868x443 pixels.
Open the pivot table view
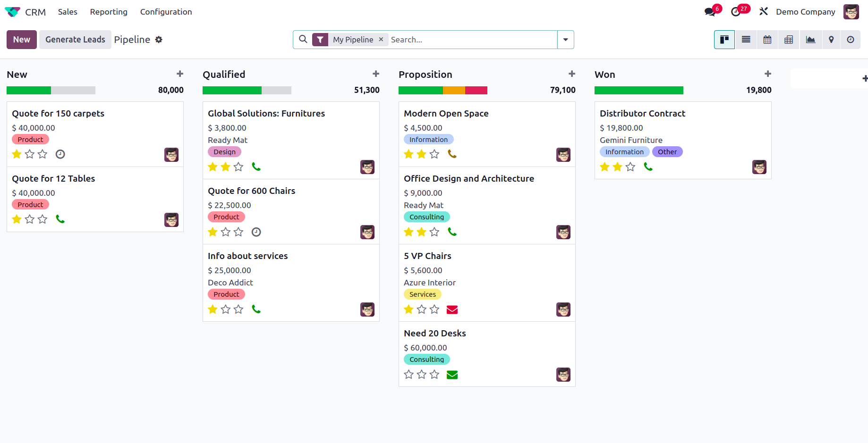789,40
